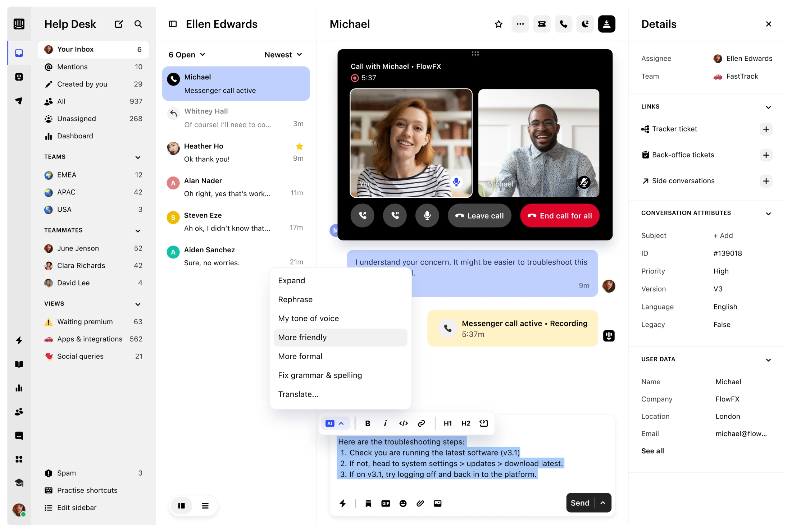Viewport: 792px width, 532px height.
Task: Collapse the Conversation Attributes section
Action: coord(768,213)
